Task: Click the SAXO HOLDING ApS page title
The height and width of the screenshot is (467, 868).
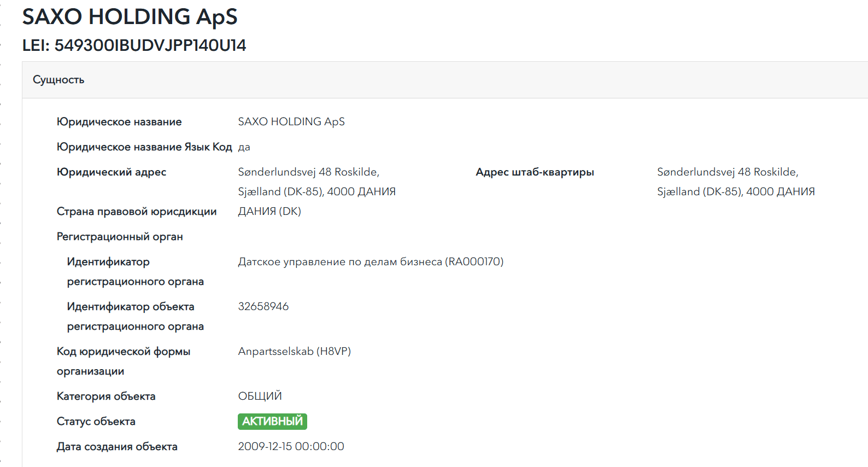Action: click(130, 17)
